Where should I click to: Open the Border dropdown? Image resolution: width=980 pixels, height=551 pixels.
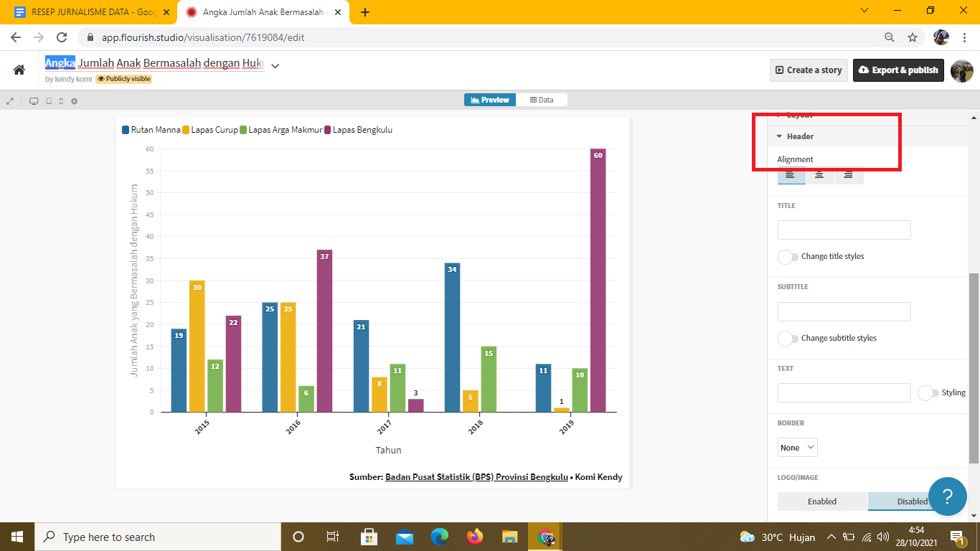(798, 448)
